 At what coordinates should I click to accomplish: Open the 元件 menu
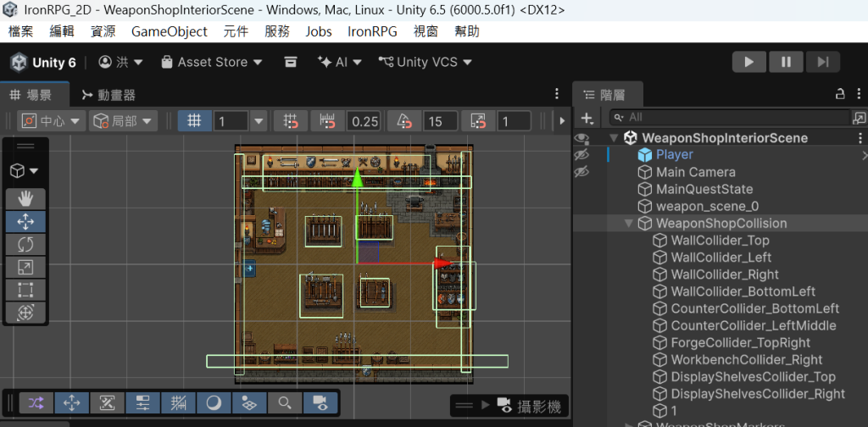click(x=236, y=31)
